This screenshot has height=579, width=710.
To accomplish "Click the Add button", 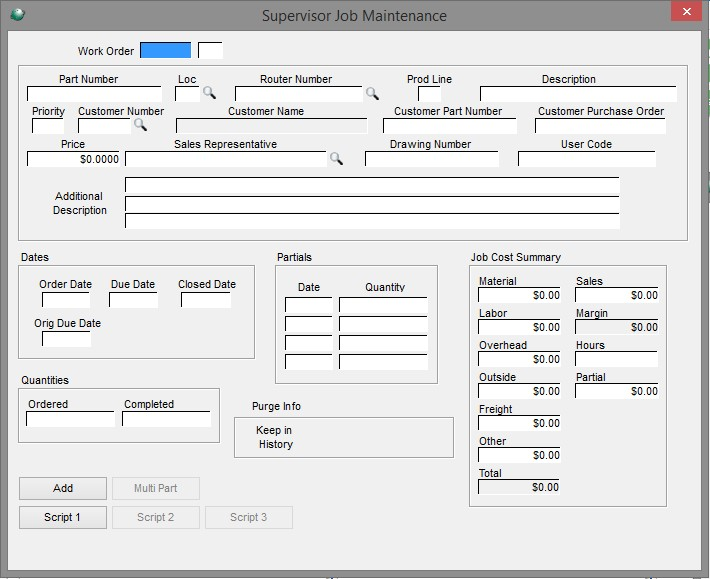I will [63, 488].
